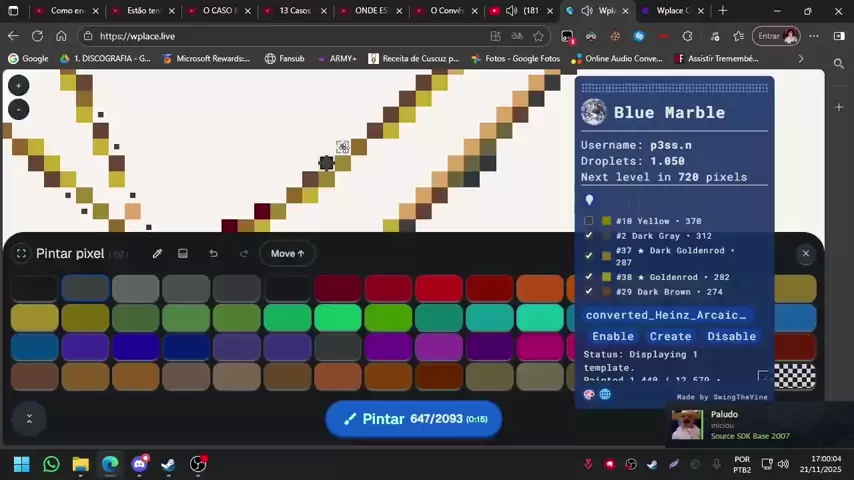The image size is (854, 480).
Task: Pick the bright red color swatch
Action: [439, 290]
